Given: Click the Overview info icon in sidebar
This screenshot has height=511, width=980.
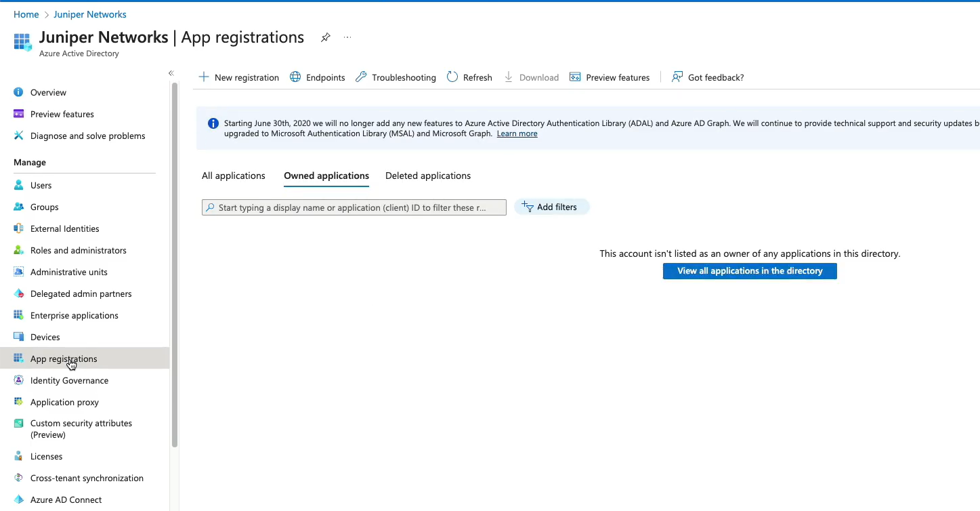Looking at the screenshot, I should [18, 92].
